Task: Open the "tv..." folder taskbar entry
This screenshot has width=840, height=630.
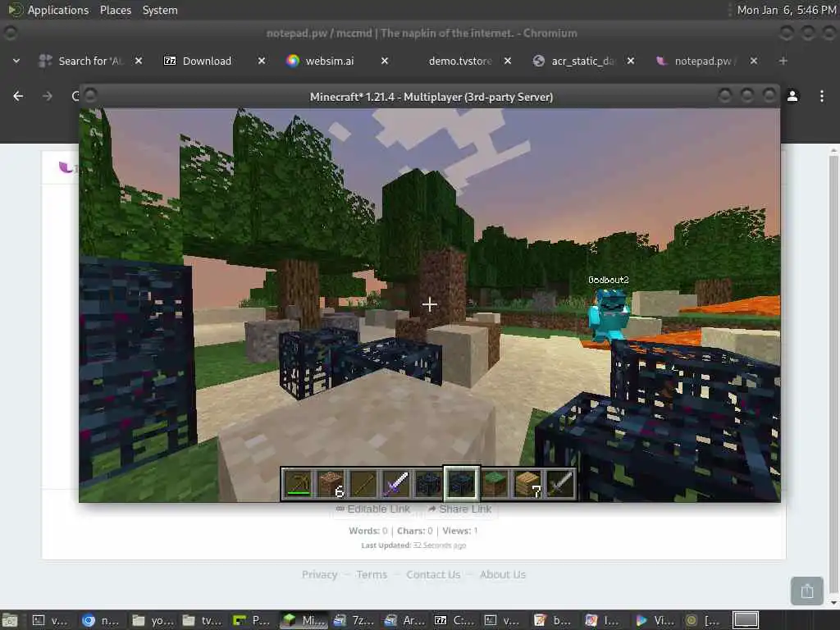Action: coord(201,620)
